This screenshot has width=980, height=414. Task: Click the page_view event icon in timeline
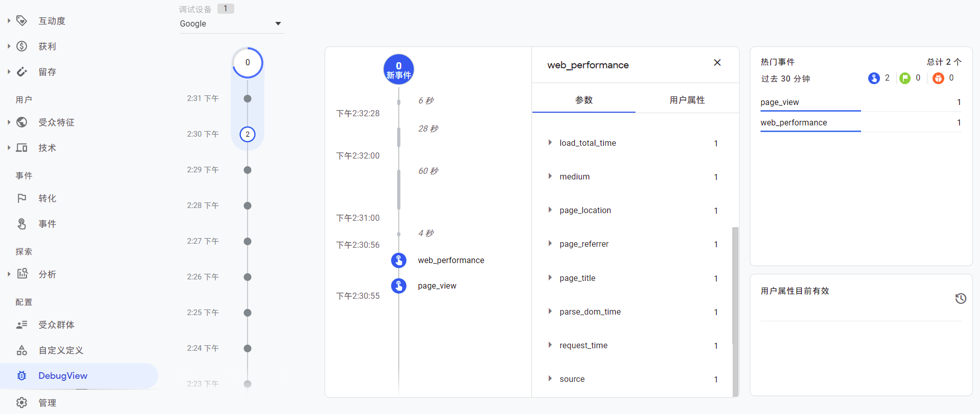[x=399, y=286]
